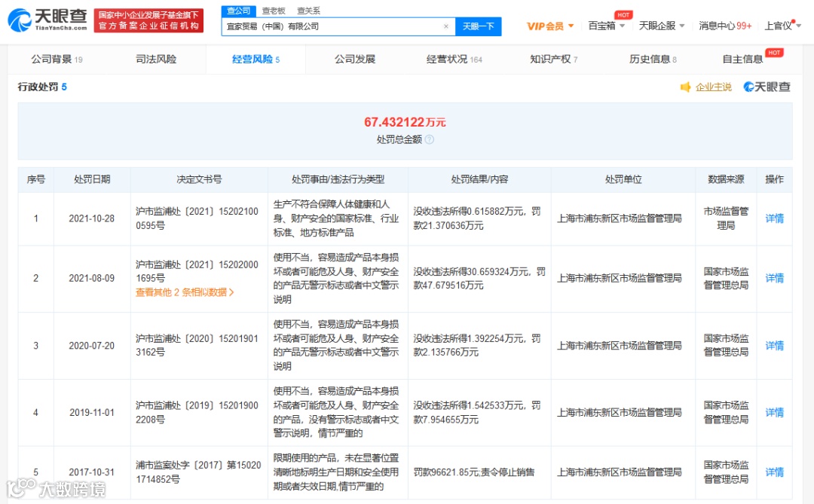Select the 查老板 search tab
Image resolution: width=814 pixels, height=504 pixels.
(274, 11)
